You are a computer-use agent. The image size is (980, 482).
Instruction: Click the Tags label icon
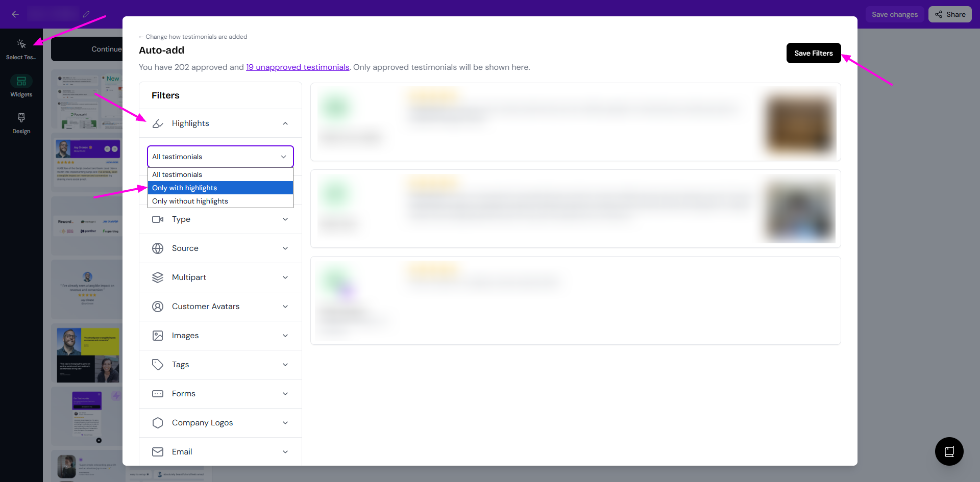coord(158,365)
